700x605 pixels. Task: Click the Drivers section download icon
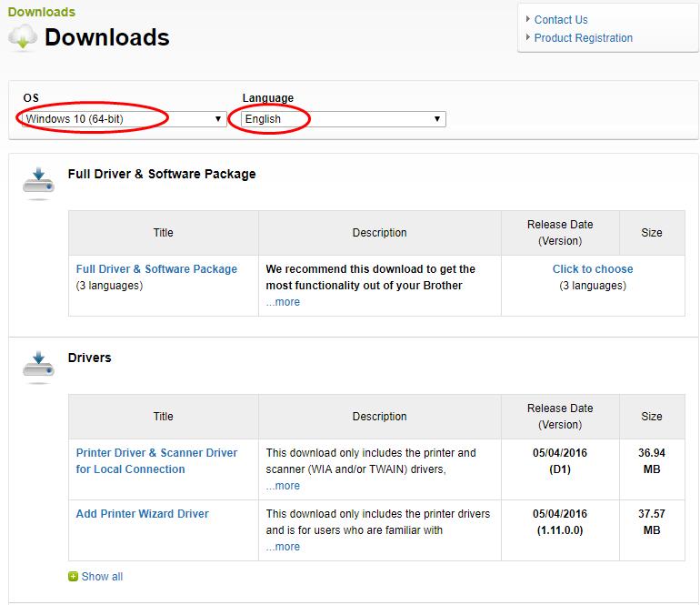[x=38, y=366]
